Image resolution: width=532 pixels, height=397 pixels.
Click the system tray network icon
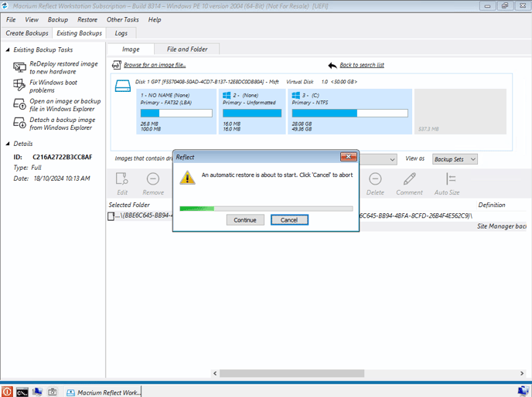tap(523, 392)
